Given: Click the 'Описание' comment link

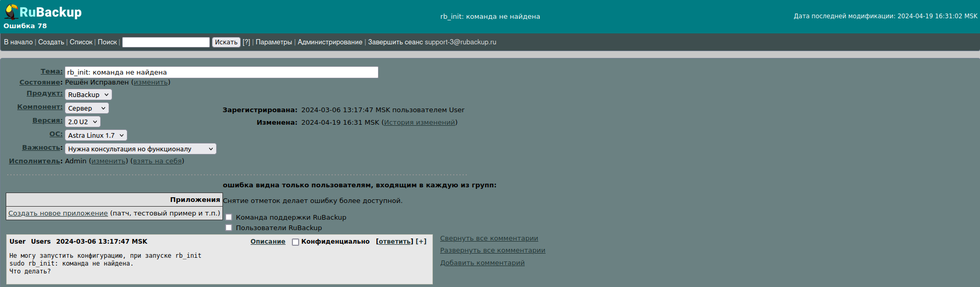Looking at the screenshot, I should pyautogui.click(x=268, y=242).
